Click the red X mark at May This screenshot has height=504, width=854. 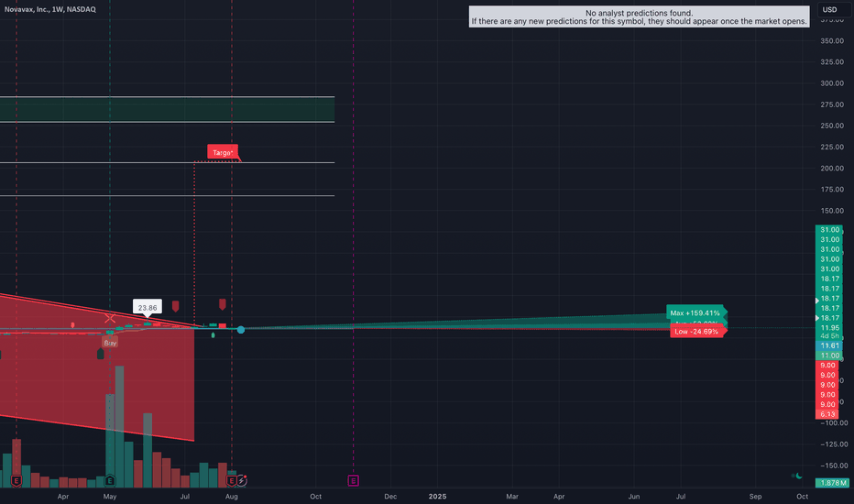(110, 318)
